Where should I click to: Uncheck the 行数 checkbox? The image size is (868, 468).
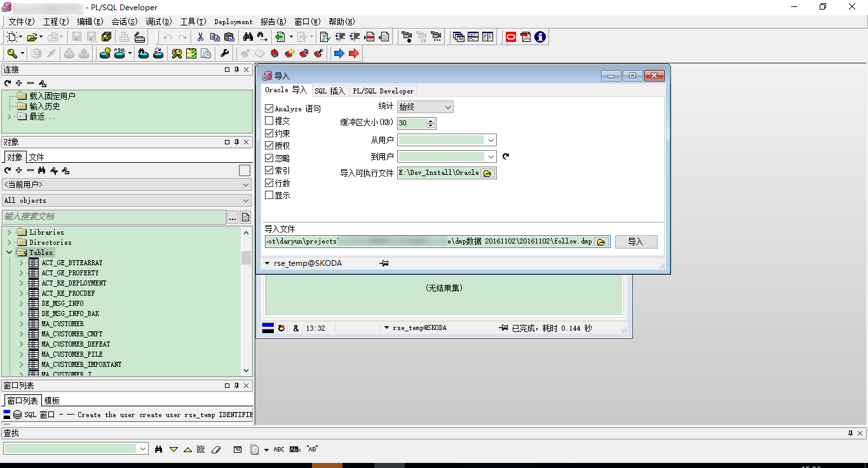pyautogui.click(x=269, y=183)
